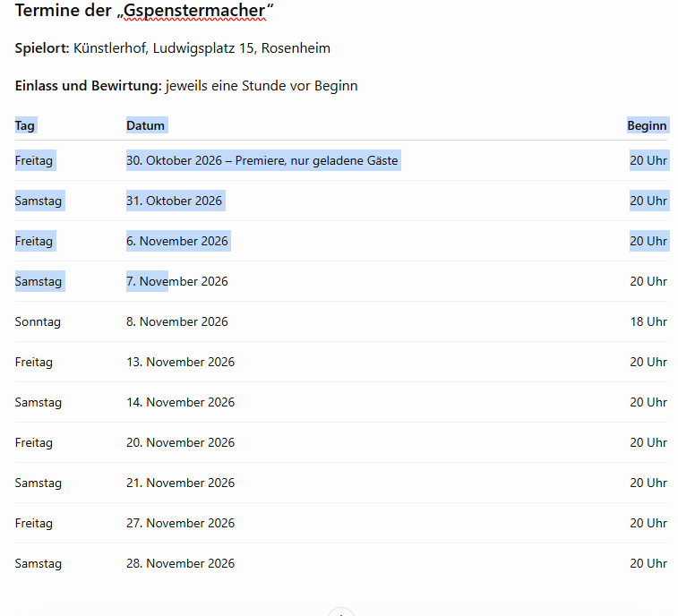Click "Samstag" in the 14. November row
The image size is (678, 616).
[38, 402]
